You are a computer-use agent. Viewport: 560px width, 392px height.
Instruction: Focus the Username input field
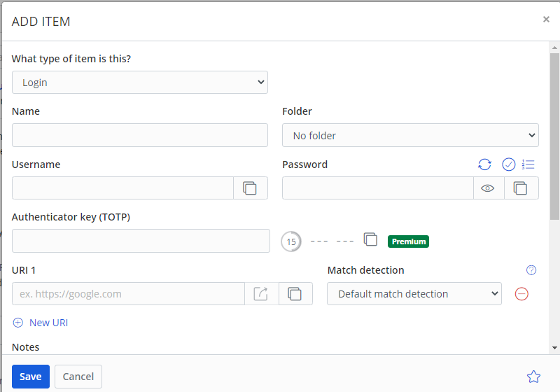[123, 188]
